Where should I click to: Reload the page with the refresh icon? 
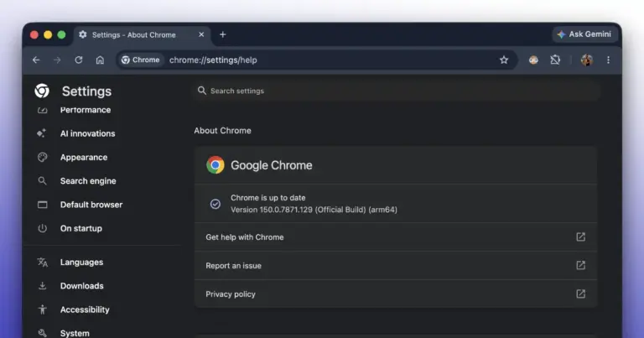point(79,60)
